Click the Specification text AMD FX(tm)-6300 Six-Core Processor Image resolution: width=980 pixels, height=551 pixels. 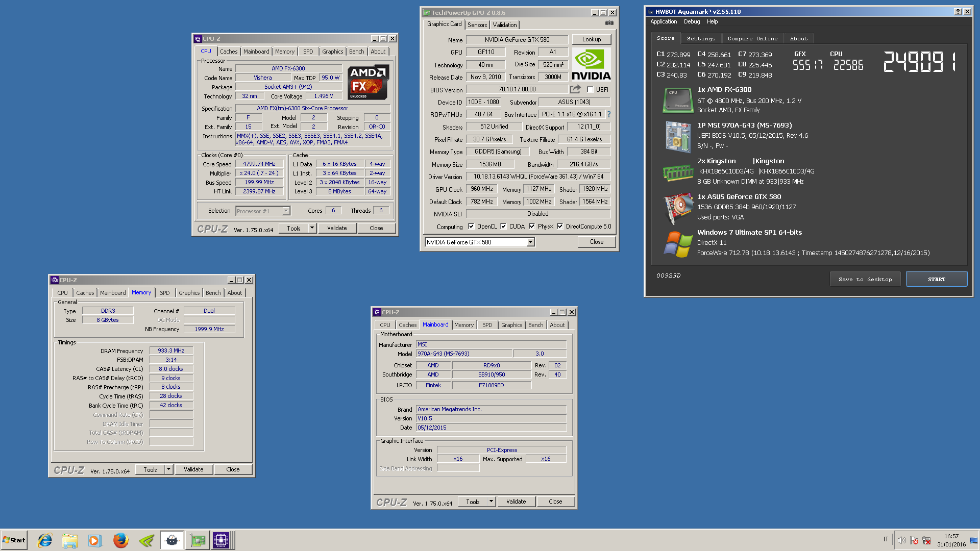click(x=313, y=109)
